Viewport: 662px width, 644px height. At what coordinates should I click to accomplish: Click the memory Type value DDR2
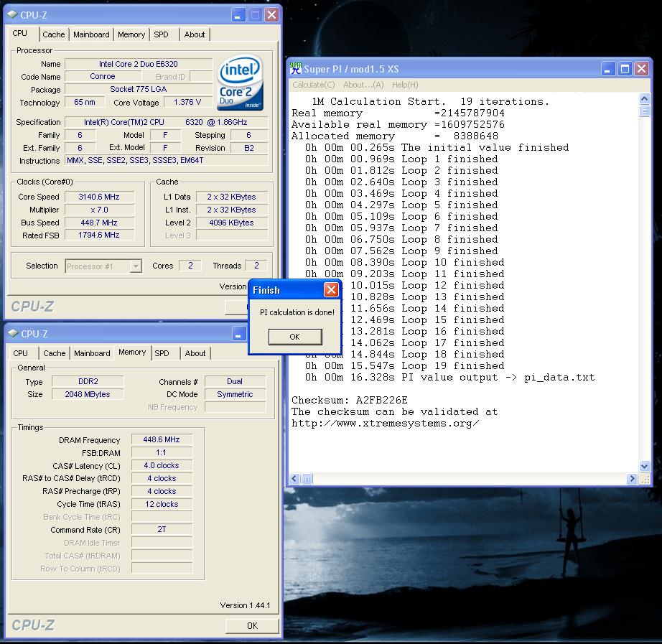pos(88,381)
